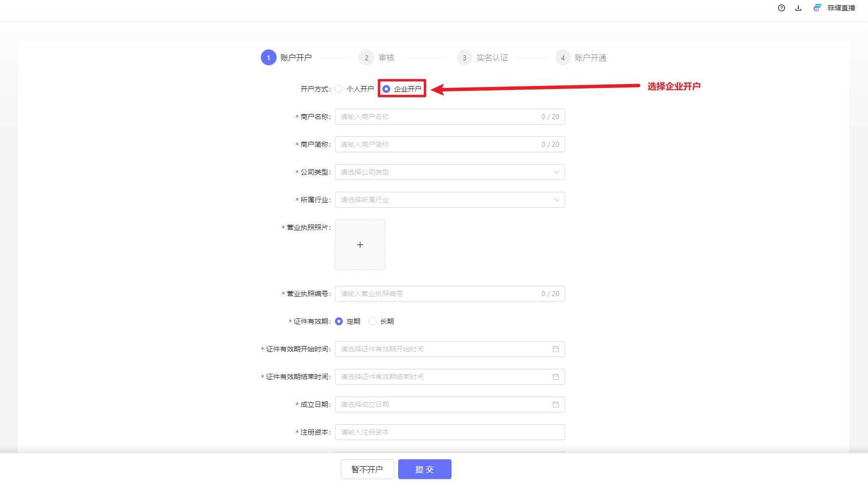This screenshot has width=868, height=483.
Task: Open calendar icon for 成立日期
Action: 556,404
